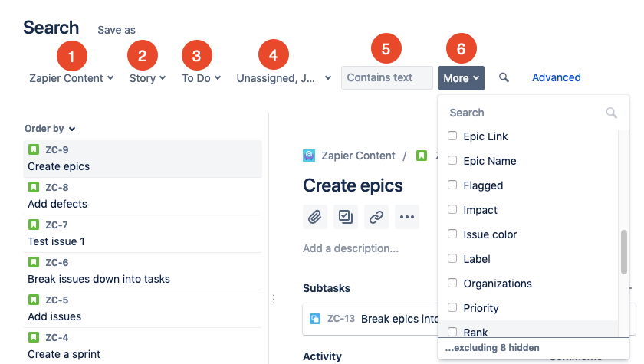
Task: Check the Epic Name checkbox
Action: coord(452,160)
